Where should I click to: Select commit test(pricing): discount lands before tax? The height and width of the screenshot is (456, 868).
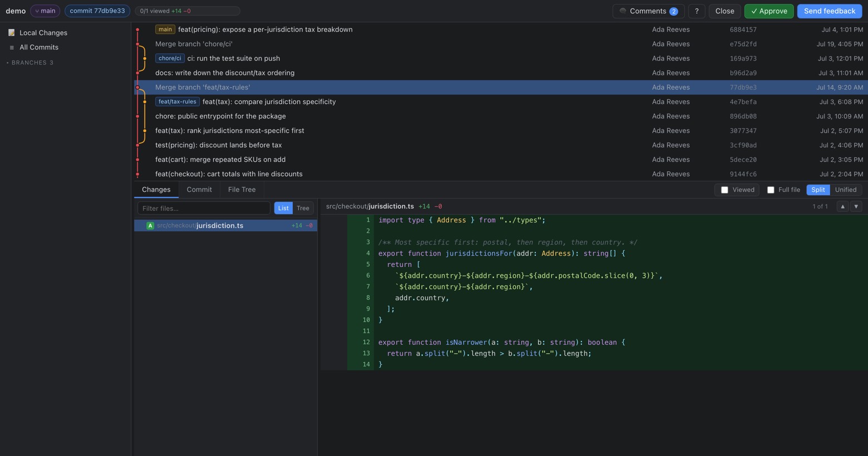click(501, 145)
